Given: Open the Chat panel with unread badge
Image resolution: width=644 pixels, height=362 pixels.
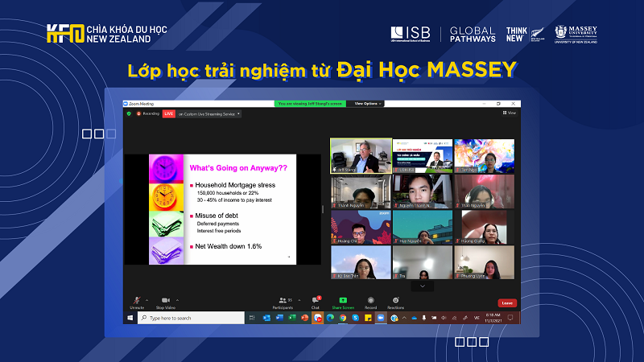Looking at the screenshot, I should (x=316, y=303).
